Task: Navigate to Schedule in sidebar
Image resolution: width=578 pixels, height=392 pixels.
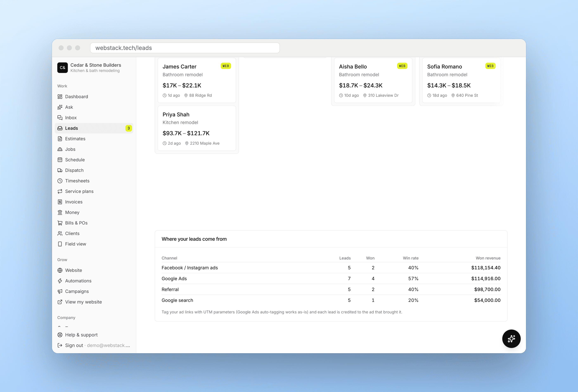Action: click(94, 160)
